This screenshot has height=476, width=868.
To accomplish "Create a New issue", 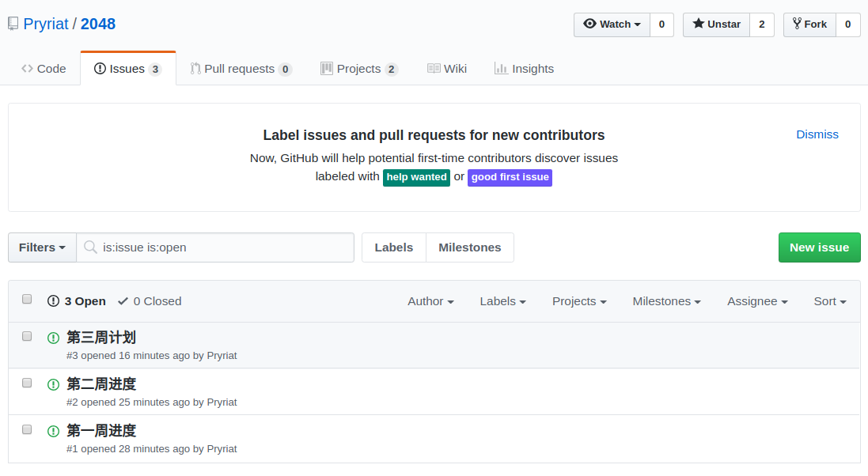I will (x=819, y=247).
